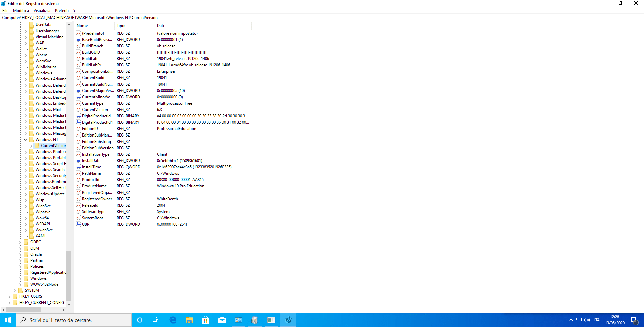The width and height of the screenshot is (644, 327).
Task: Select the EditionID value icon
Action: click(79, 129)
